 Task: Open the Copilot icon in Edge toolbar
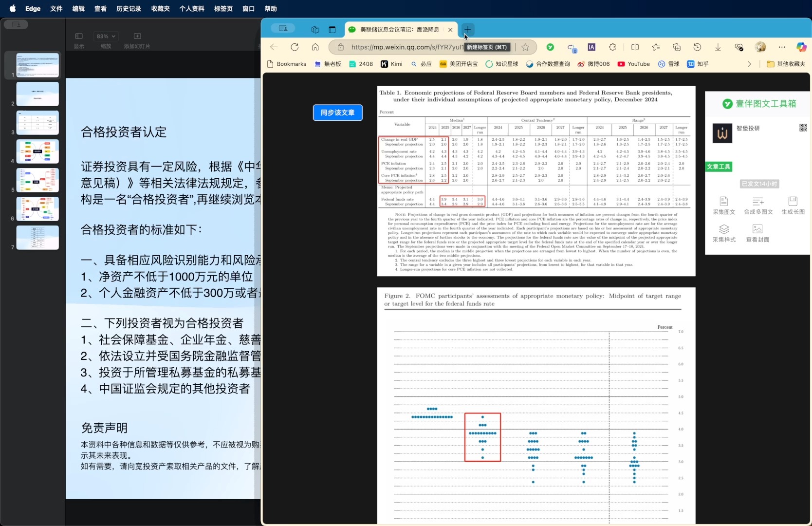[801, 47]
